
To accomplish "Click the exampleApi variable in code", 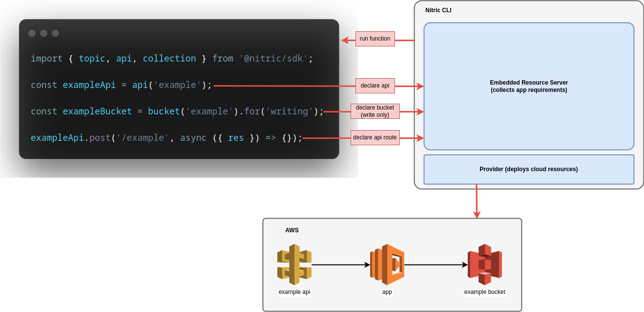I will 89,85.
